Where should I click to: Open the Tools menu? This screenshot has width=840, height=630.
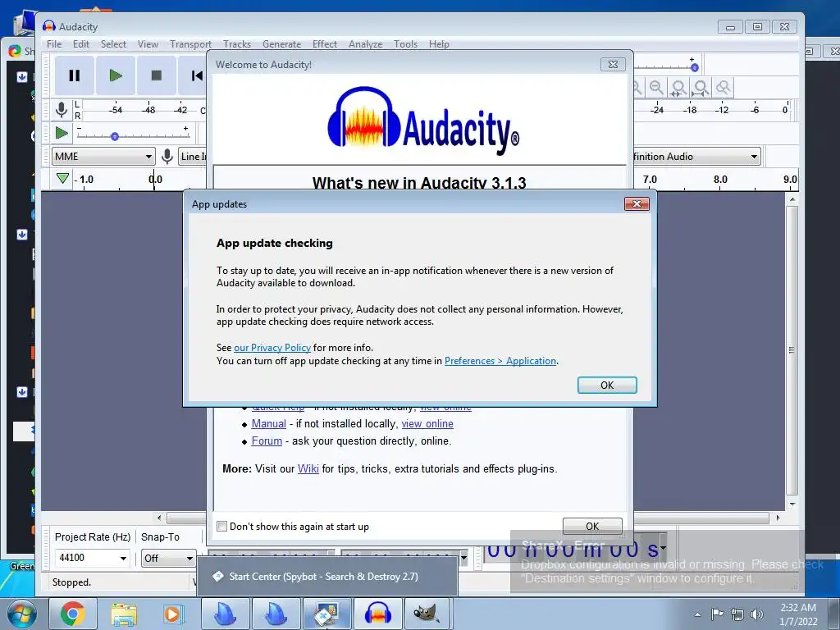(405, 44)
